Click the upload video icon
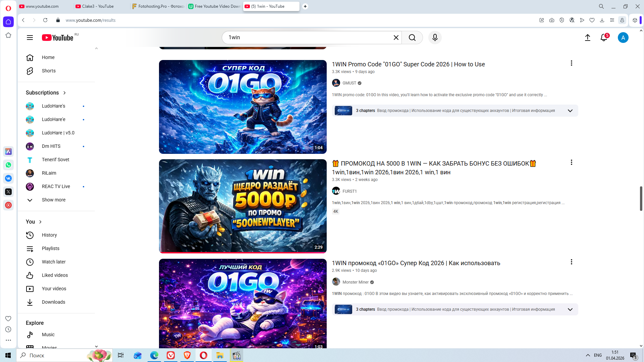 [x=587, y=38]
